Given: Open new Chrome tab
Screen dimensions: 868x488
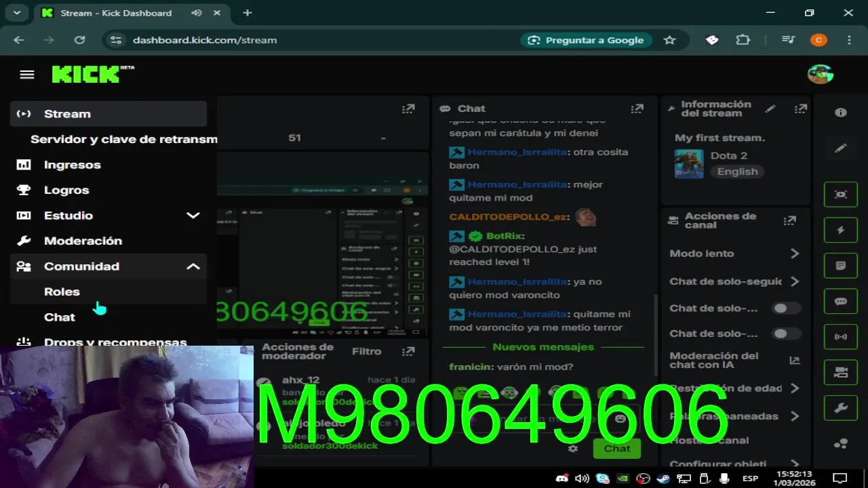Looking at the screenshot, I should click(248, 13).
